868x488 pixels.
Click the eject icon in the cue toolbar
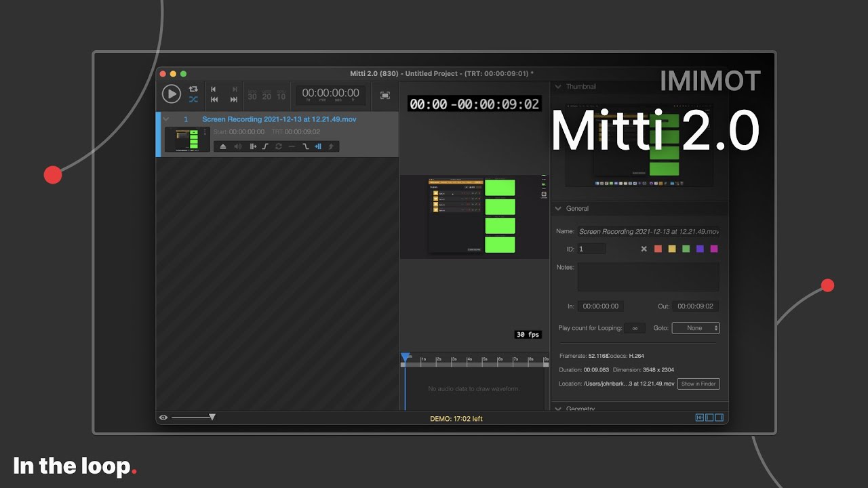click(223, 146)
